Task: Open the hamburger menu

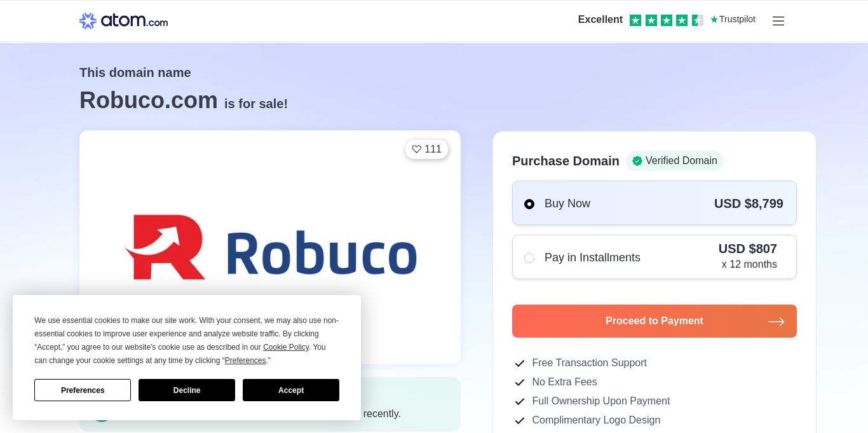Action: coord(778,21)
